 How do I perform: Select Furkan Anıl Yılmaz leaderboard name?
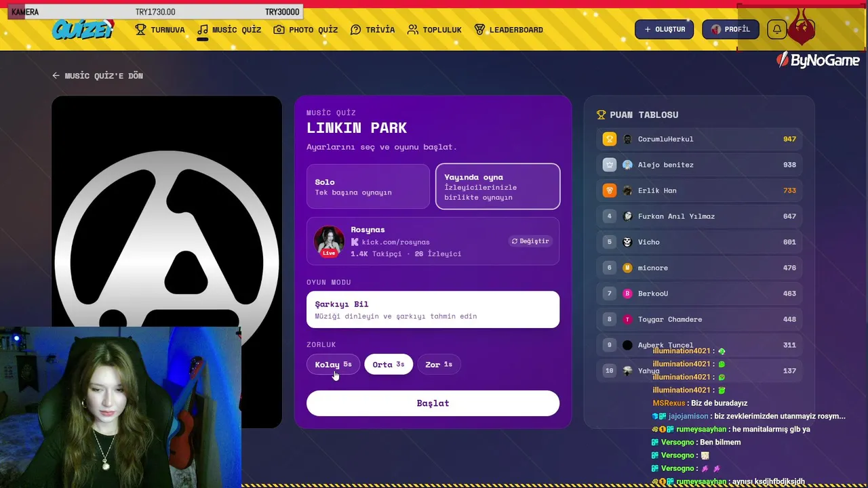(676, 216)
